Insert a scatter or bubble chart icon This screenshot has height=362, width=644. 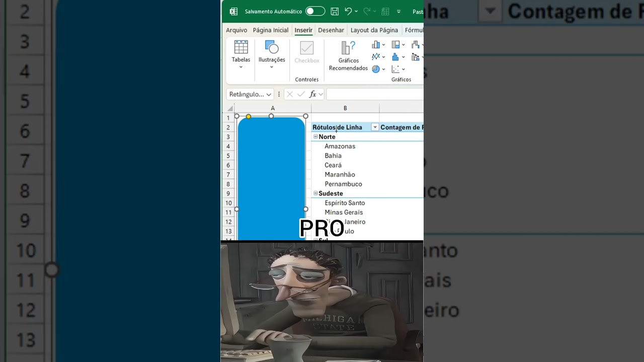pyautogui.click(x=395, y=69)
